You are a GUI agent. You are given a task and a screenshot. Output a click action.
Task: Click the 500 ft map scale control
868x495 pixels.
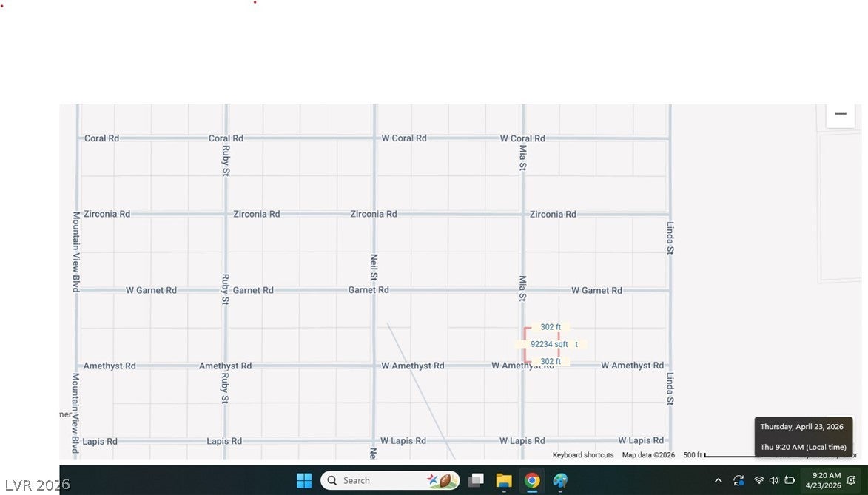point(721,454)
